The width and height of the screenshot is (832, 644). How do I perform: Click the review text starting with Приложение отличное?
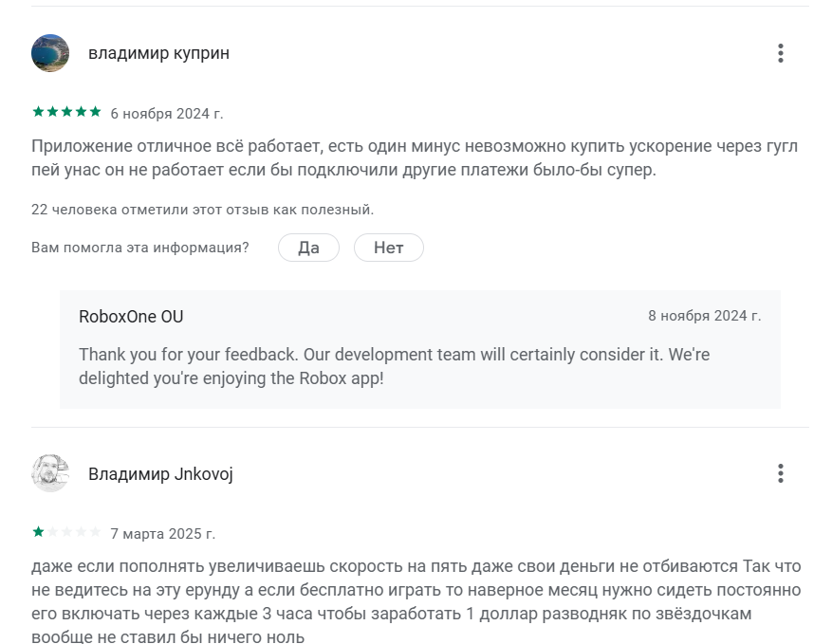pyautogui.click(x=414, y=158)
